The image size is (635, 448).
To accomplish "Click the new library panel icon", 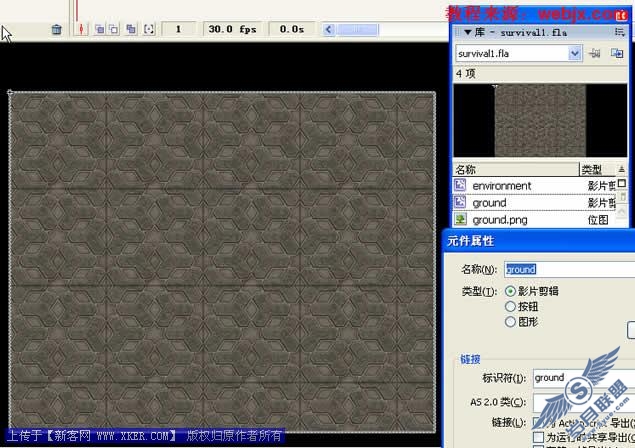I will coord(617,53).
